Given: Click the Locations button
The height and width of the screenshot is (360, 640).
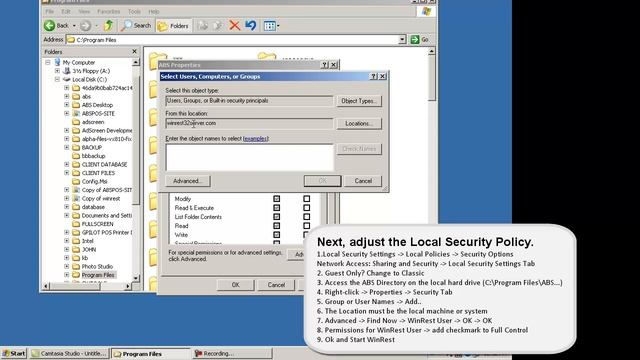Looking at the screenshot, I should coord(359,123).
